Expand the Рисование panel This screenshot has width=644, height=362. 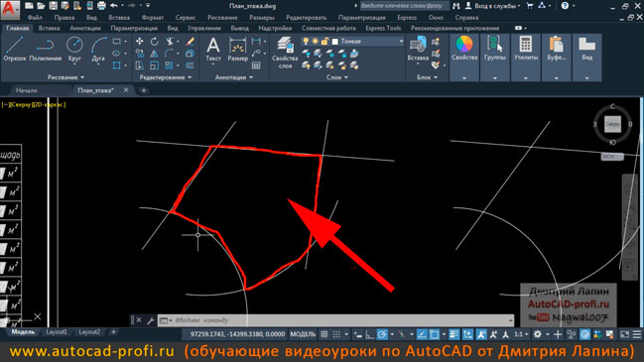[x=65, y=77]
